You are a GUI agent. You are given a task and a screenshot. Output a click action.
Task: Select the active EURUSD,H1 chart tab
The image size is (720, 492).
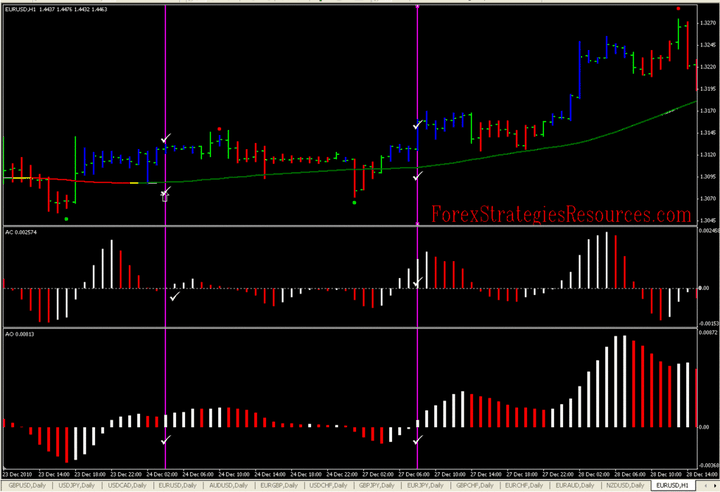point(672,486)
